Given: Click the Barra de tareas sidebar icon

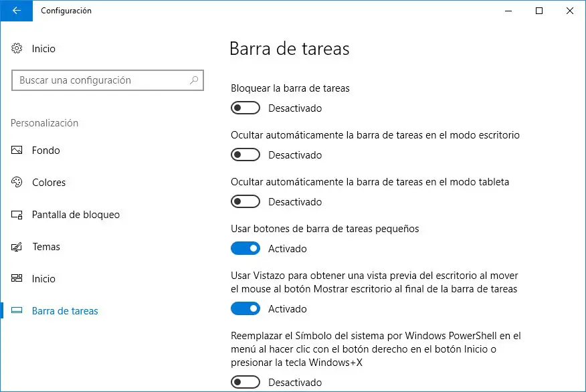Looking at the screenshot, I should click(17, 311).
